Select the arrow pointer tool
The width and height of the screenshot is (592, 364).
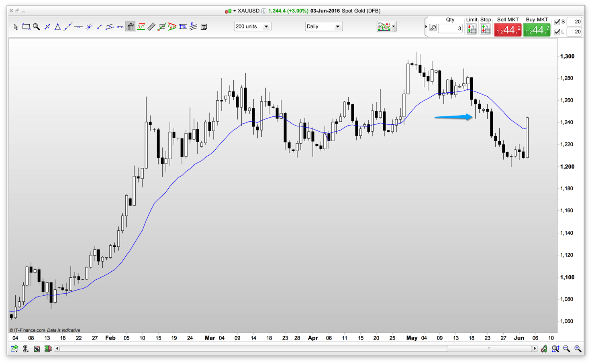click(x=16, y=27)
